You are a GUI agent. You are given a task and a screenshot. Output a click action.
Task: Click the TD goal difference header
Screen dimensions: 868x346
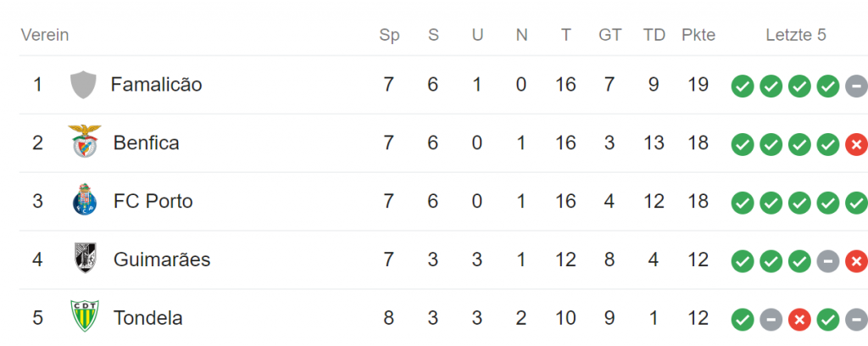pos(654,36)
